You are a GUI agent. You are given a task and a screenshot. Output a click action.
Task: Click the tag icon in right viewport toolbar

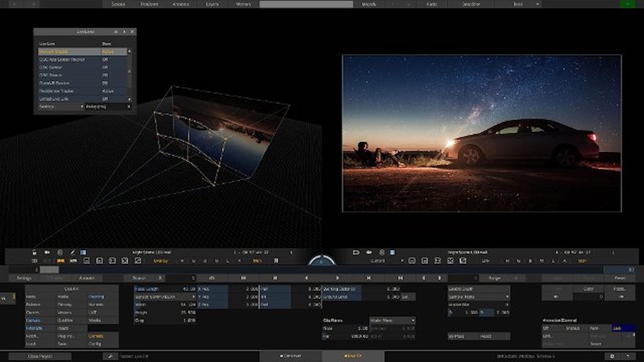(x=356, y=252)
